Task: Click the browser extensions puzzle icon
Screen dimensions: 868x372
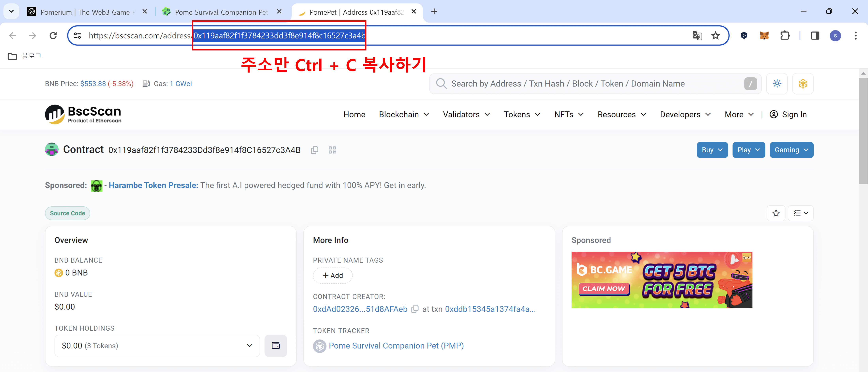Action: click(x=785, y=35)
